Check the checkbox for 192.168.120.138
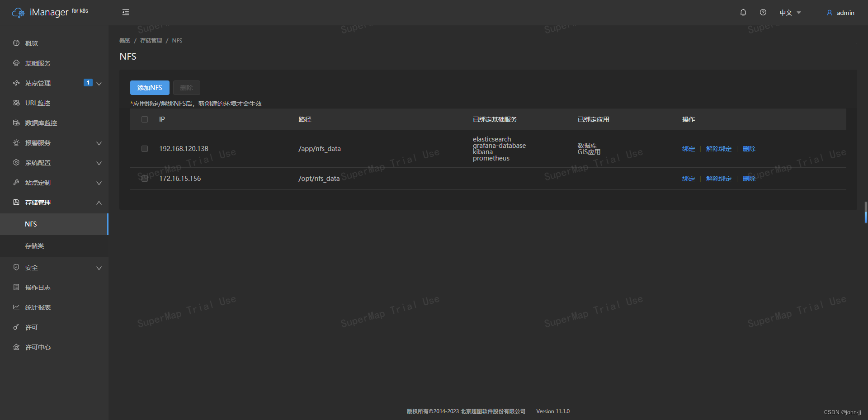This screenshot has height=420, width=868. coord(145,148)
